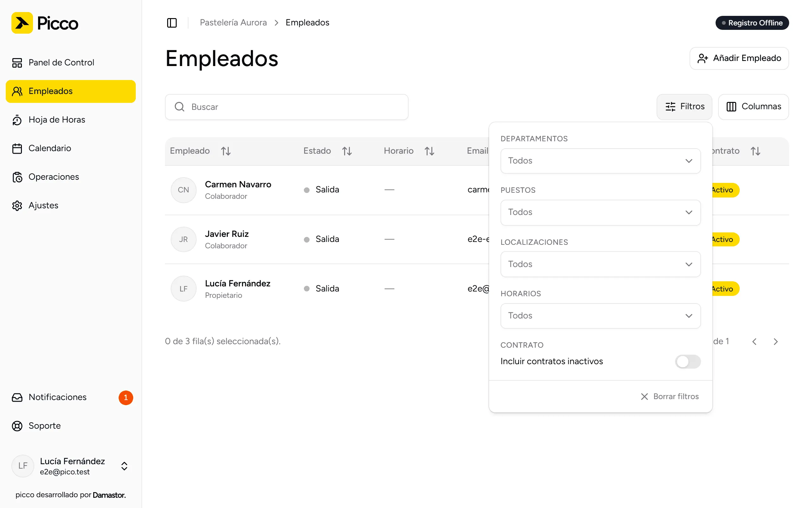This screenshot has height=508, width=812.
Task: Click the Notificaciones inbox icon
Action: [x=17, y=398]
